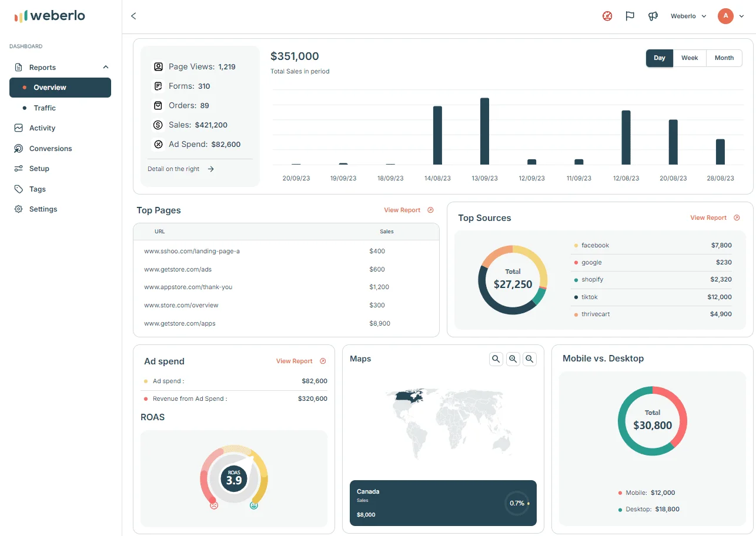Switch the sales chart to Week view
The image size is (756, 536).
(x=689, y=58)
